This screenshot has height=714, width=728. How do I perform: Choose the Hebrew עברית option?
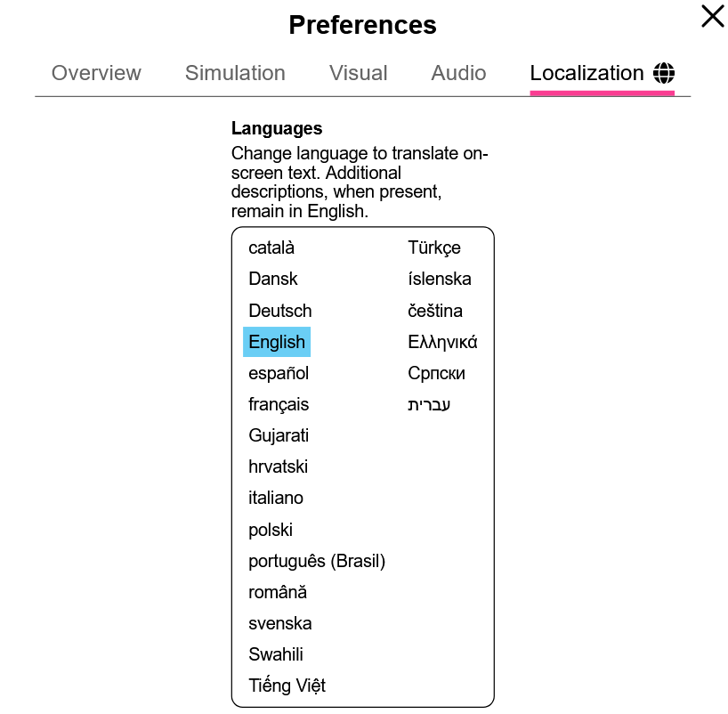point(429,404)
